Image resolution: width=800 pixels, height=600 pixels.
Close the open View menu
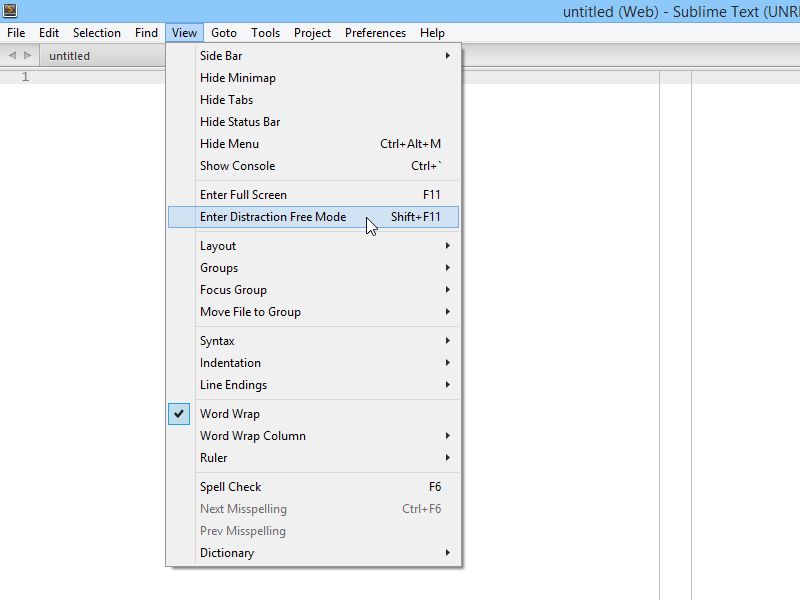point(184,33)
